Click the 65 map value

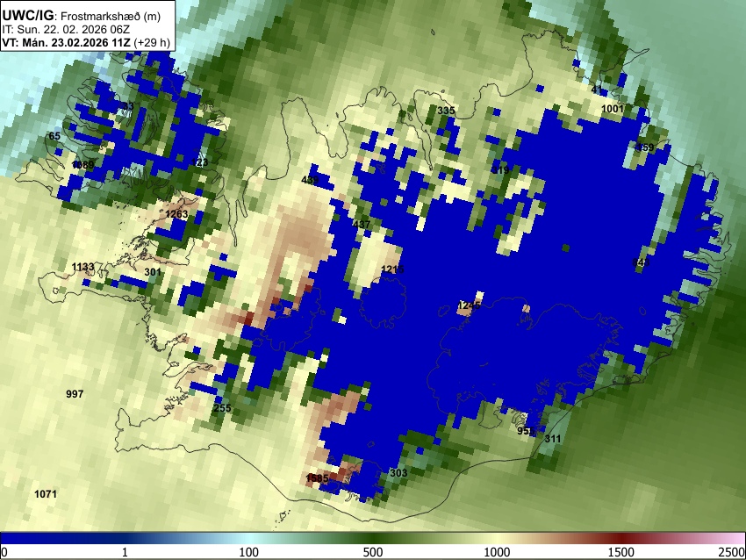(x=54, y=137)
